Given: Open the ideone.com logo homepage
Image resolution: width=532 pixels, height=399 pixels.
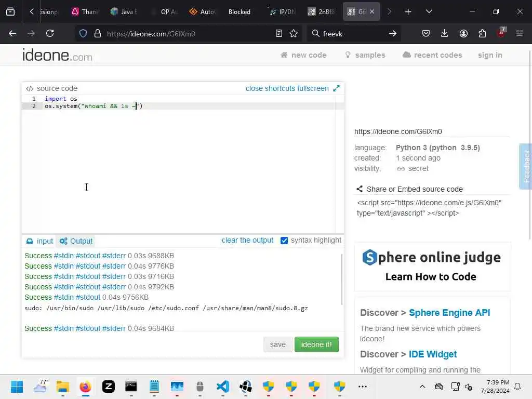Looking at the screenshot, I should (x=57, y=55).
